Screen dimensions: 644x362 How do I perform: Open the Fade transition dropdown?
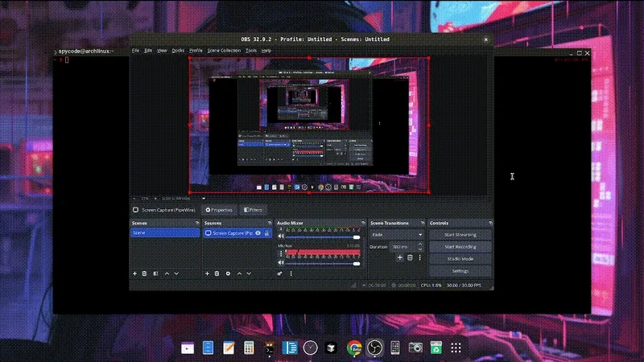(x=396, y=234)
